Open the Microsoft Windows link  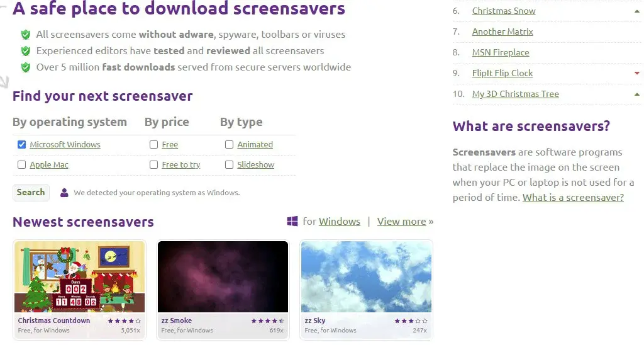[65, 144]
